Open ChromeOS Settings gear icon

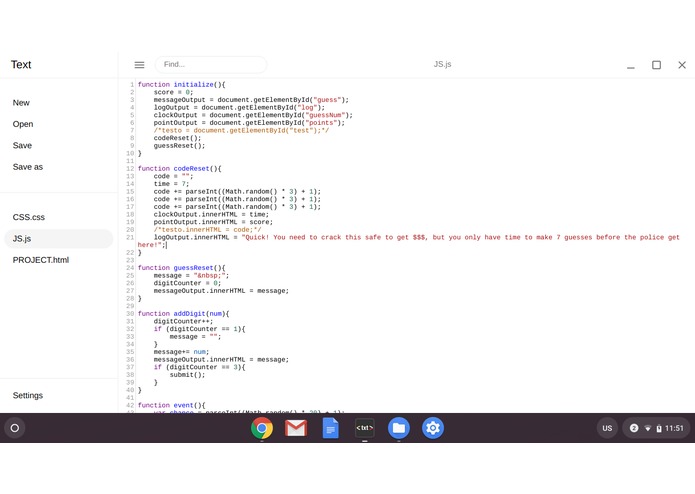(x=433, y=428)
